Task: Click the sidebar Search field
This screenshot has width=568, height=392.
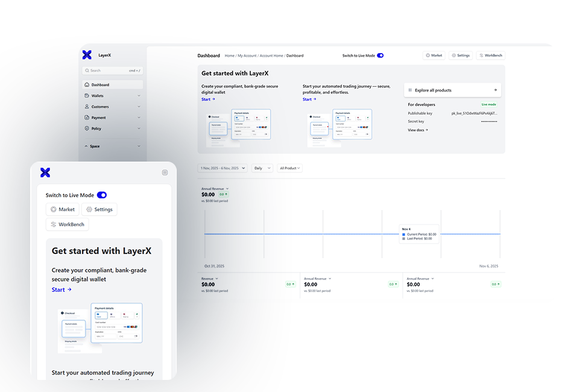Action: click(112, 71)
